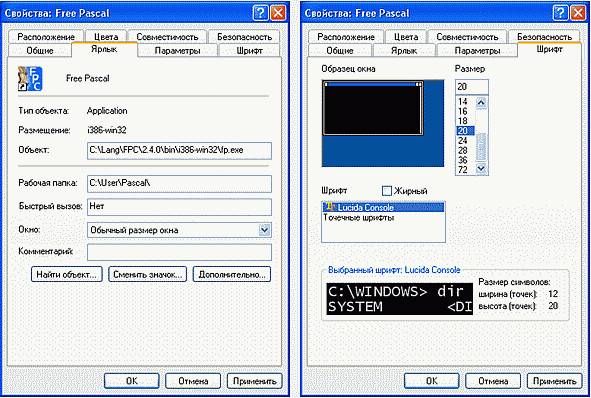This screenshot has width=591, height=398.
Task: Click Применить in the right dialog
Action: point(554,381)
